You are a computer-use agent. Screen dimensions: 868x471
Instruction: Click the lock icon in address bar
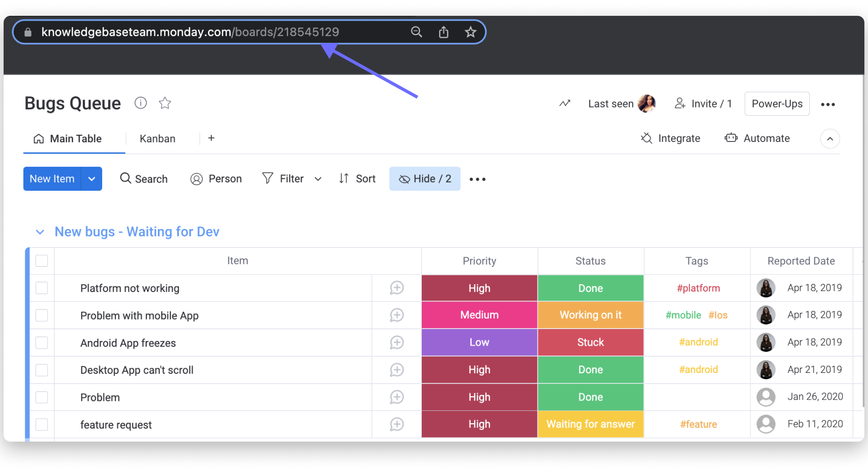[x=28, y=32]
